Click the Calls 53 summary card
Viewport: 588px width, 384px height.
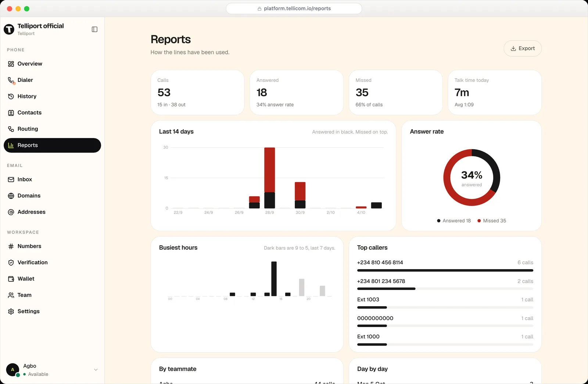(197, 93)
